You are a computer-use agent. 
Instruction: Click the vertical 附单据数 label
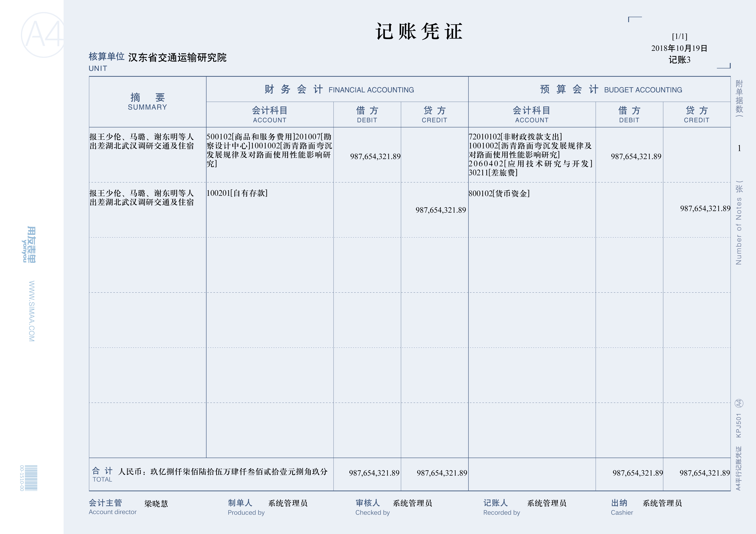pos(739,98)
